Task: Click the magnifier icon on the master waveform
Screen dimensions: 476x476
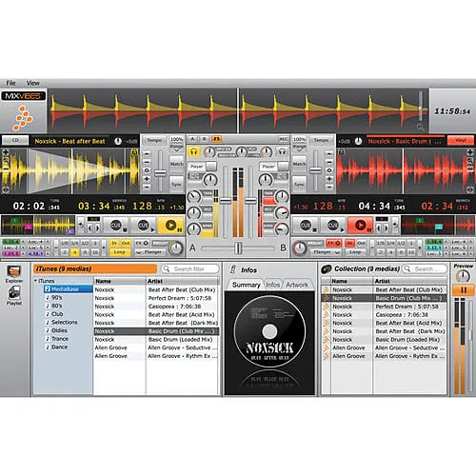Action: coord(420,127)
